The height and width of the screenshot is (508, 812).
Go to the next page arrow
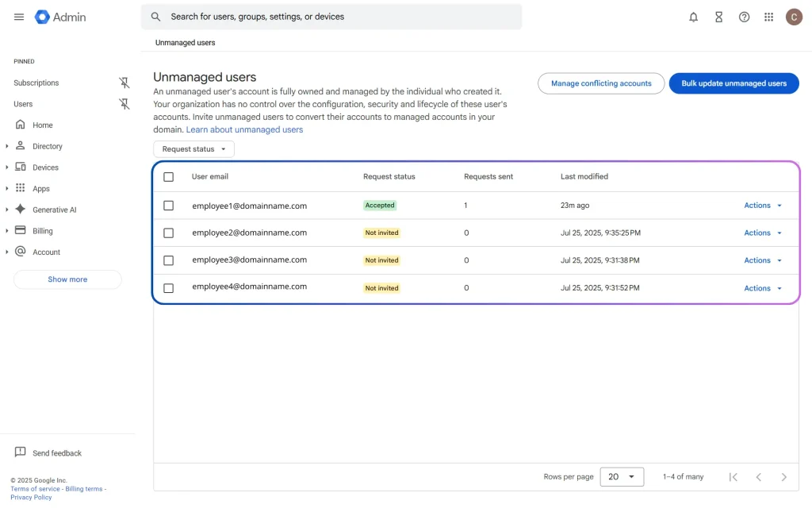click(783, 477)
